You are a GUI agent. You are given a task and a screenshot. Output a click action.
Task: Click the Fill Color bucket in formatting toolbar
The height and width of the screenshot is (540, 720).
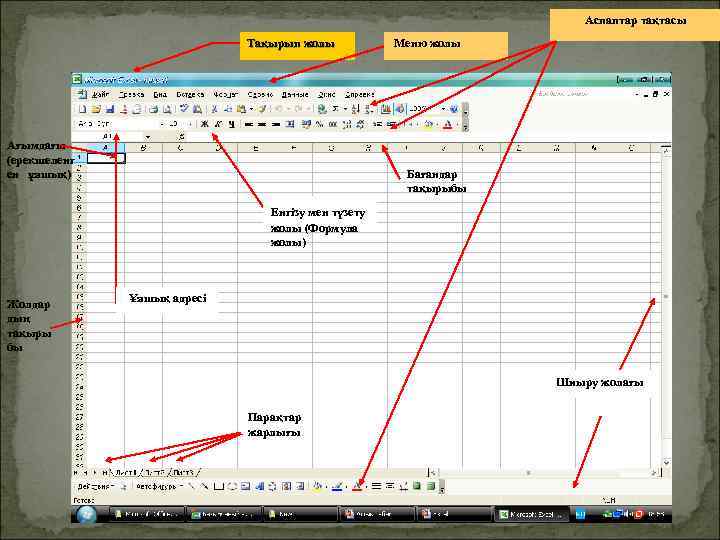[x=428, y=124]
